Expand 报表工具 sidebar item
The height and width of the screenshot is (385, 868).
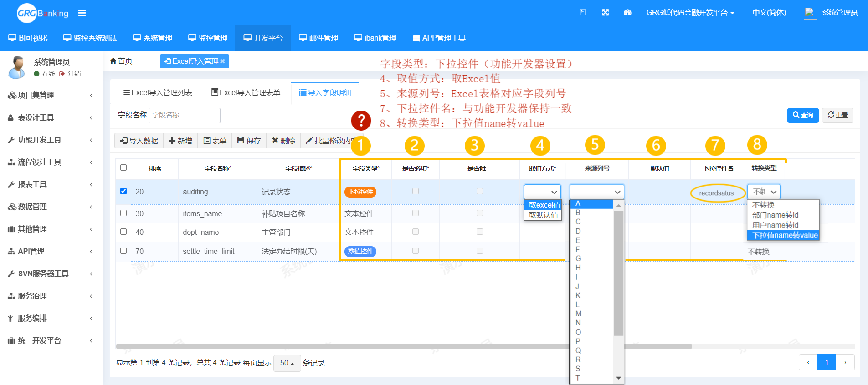pos(51,184)
